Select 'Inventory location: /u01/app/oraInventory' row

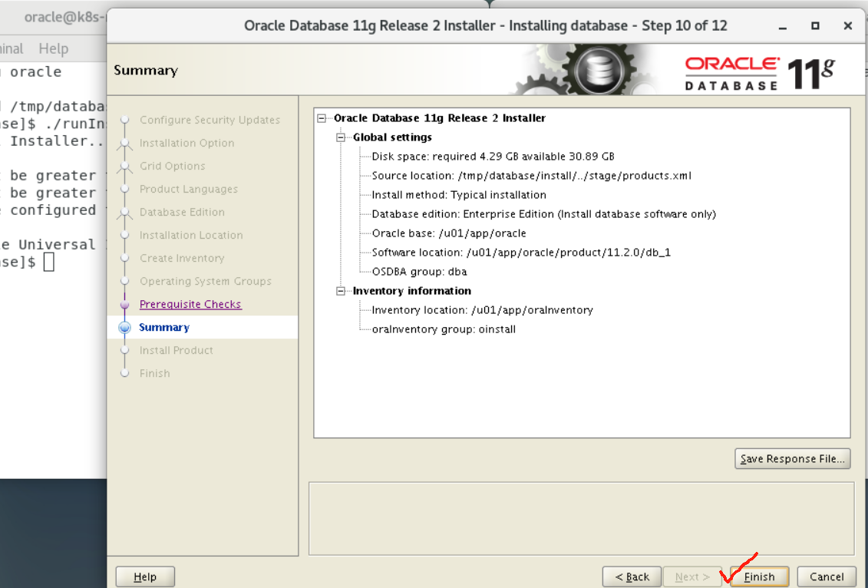pyautogui.click(x=482, y=310)
